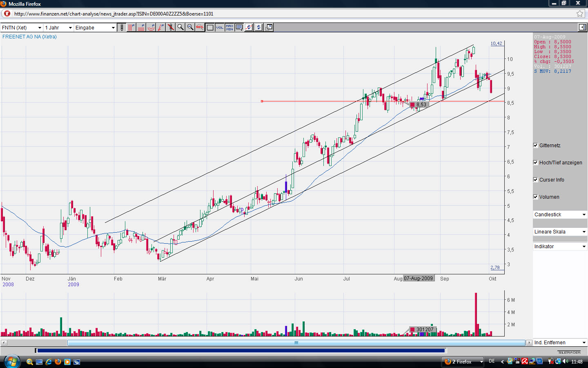Click the 2,78 low value link

coord(495,267)
